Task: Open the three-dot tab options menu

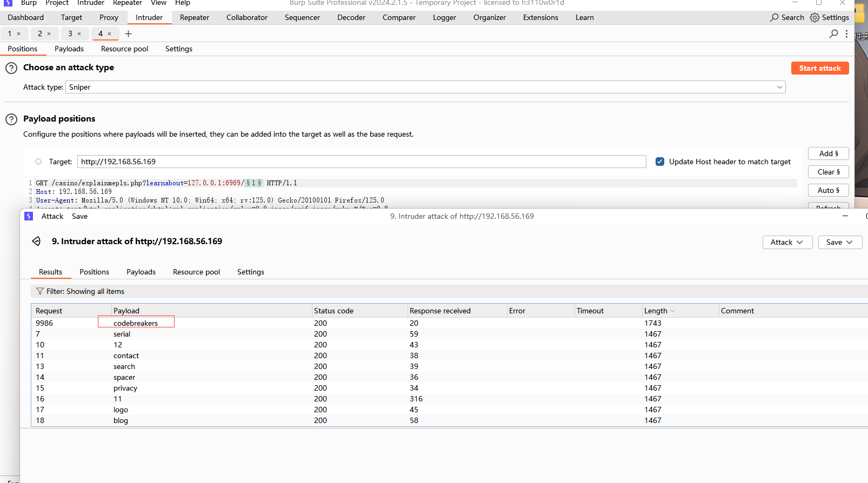Action: tap(846, 33)
